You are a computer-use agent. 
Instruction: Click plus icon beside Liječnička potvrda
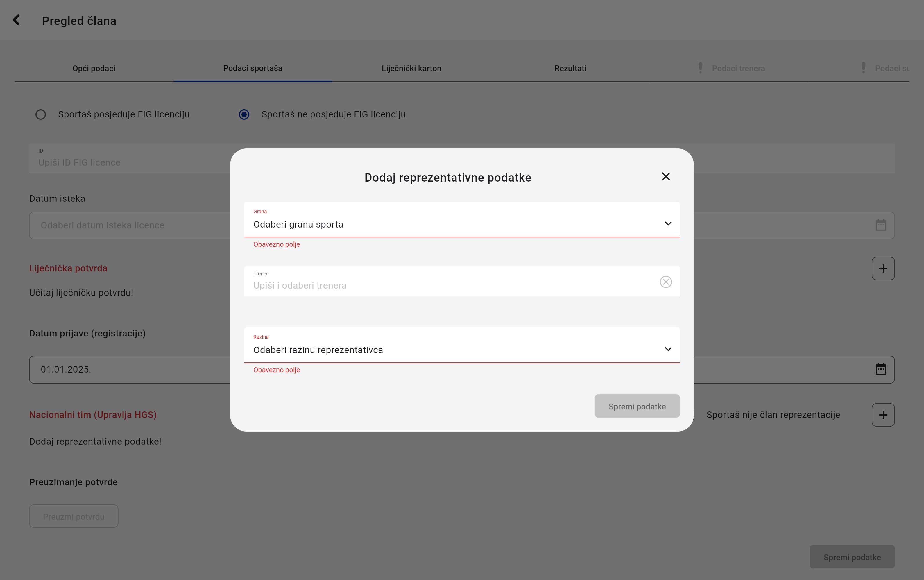(883, 268)
